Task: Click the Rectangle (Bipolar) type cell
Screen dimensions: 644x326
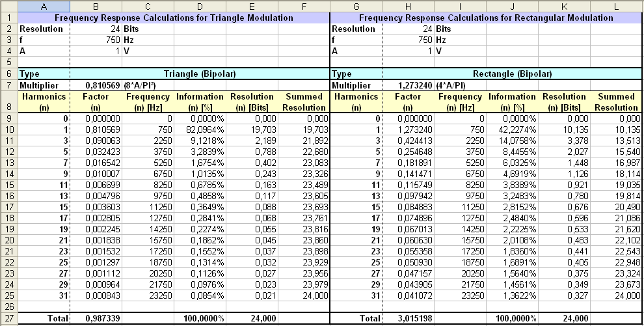Action: pos(512,74)
